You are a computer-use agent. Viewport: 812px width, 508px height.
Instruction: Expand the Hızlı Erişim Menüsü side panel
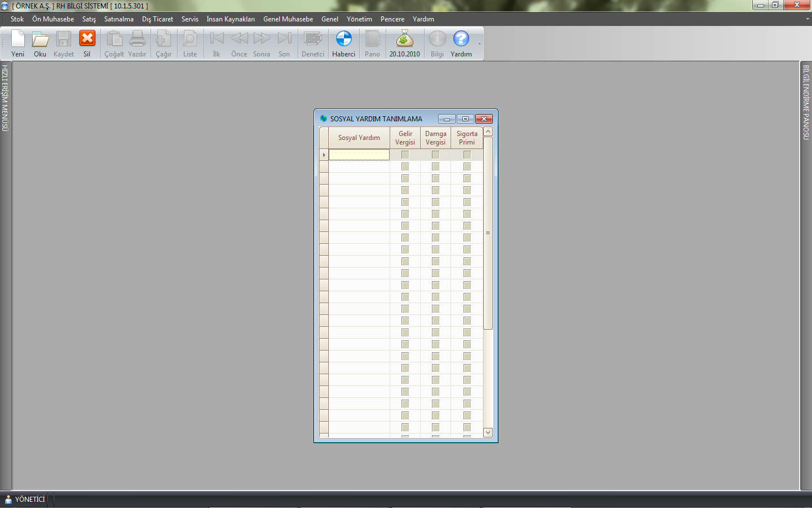(5, 98)
